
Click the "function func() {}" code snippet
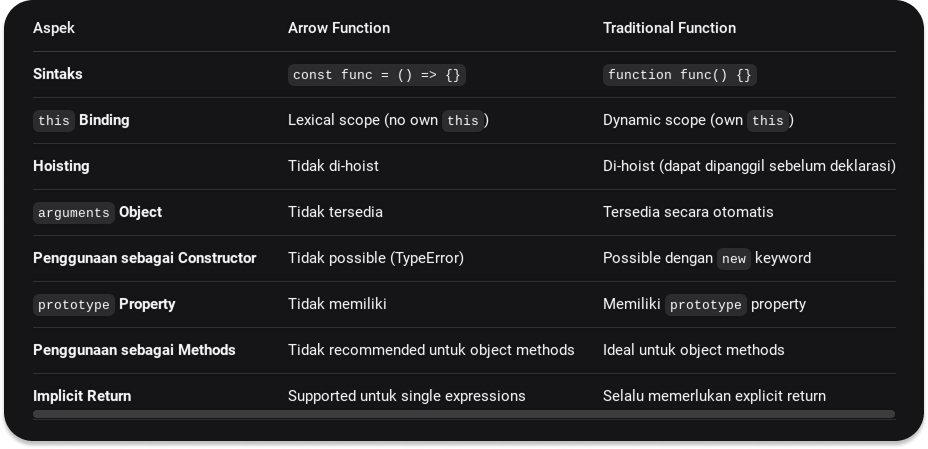tap(680, 75)
